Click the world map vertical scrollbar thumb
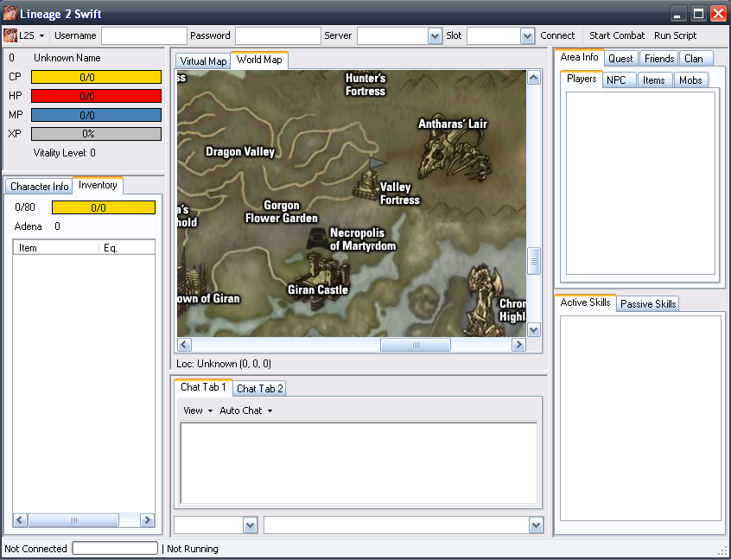The height and width of the screenshot is (560, 731). pos(534,261)
